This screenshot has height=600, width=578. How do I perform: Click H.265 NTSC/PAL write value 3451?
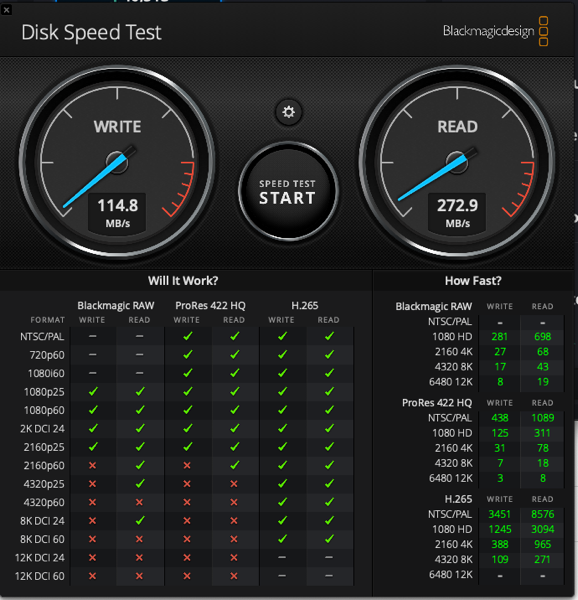pyautogui.click(x=500, y=514)
